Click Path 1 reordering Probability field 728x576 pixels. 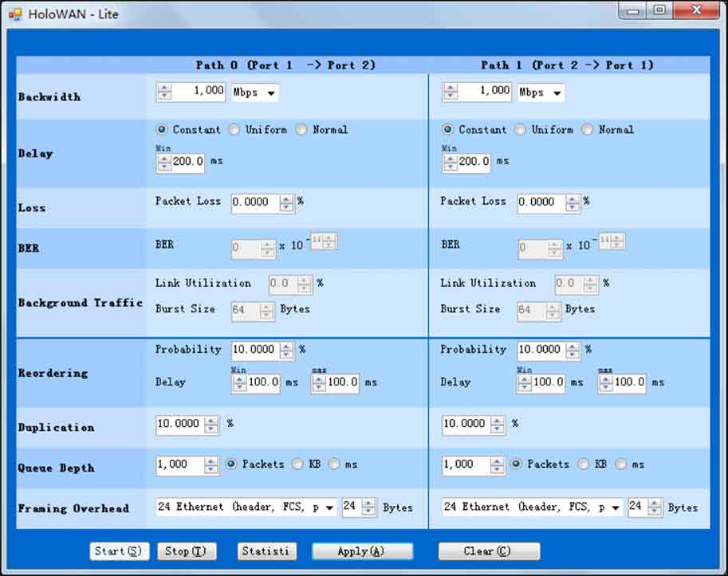point(541,351)
